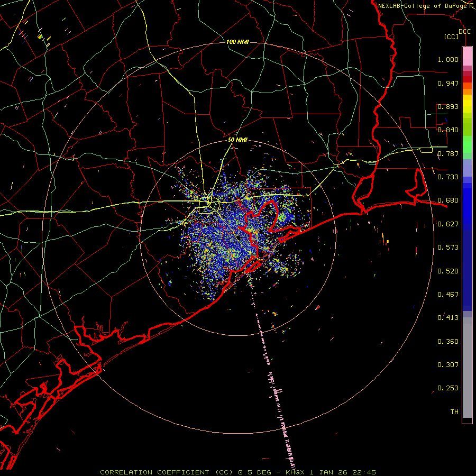The image size is (476, 476).
Task: Click the 0.947 scale value
Action: point(448,83)
